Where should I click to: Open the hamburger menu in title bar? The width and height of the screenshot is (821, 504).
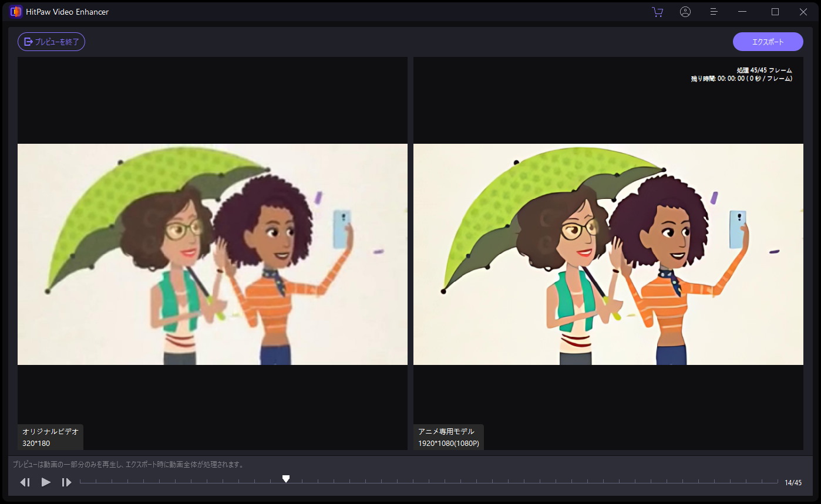(x=714, y=12)
